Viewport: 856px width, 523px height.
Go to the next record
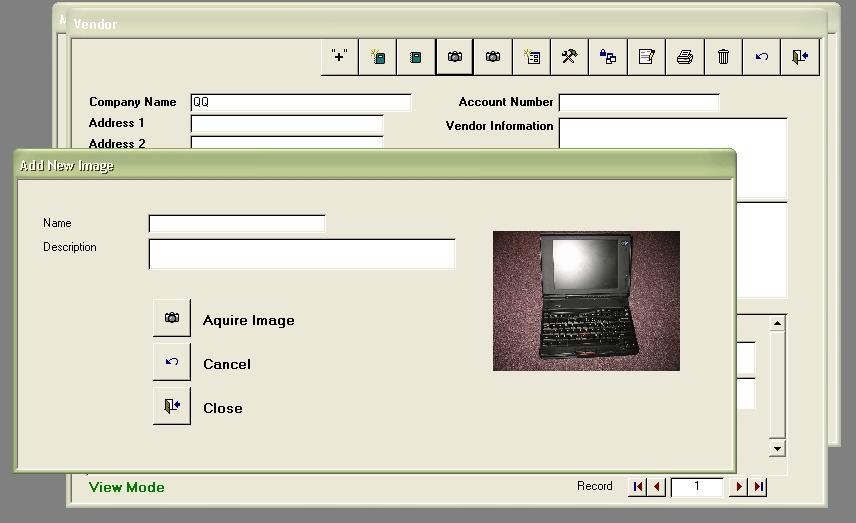[739, 486]
